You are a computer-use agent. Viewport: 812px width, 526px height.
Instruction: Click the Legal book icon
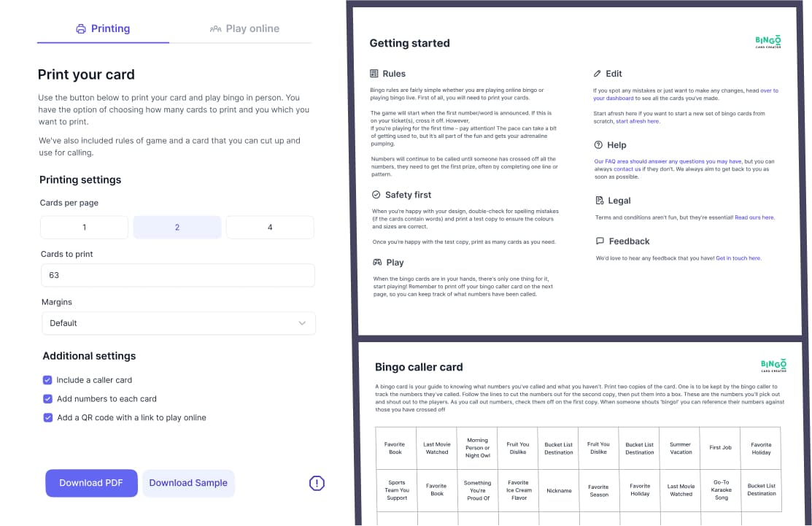coord(599,201)
